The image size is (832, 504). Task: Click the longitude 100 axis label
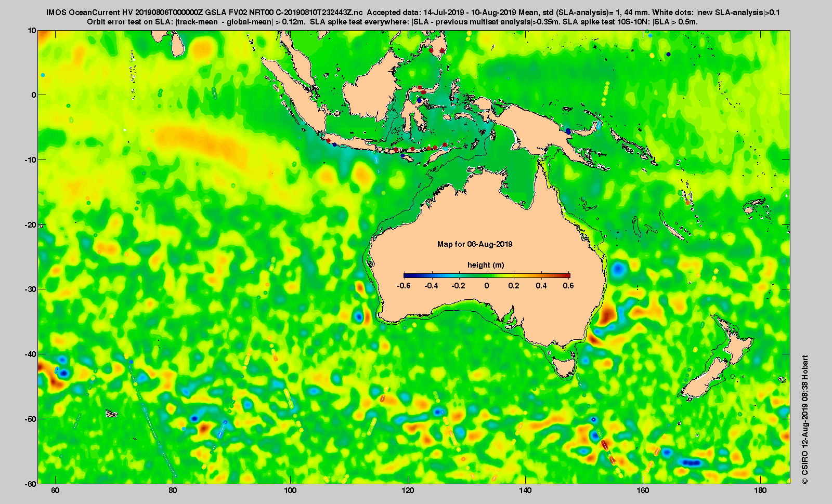point(290,490)
